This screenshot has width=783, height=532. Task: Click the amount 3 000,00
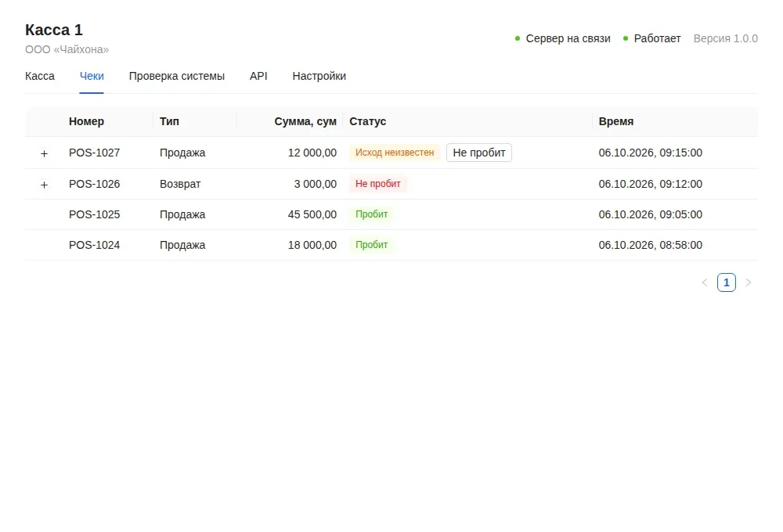tap(315, 184)
